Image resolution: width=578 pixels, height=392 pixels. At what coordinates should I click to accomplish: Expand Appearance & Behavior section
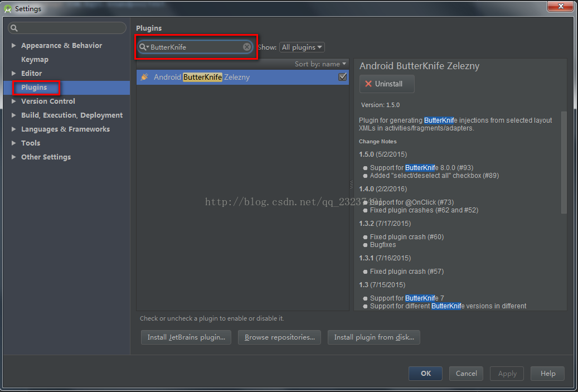click(x=13, y=45)
